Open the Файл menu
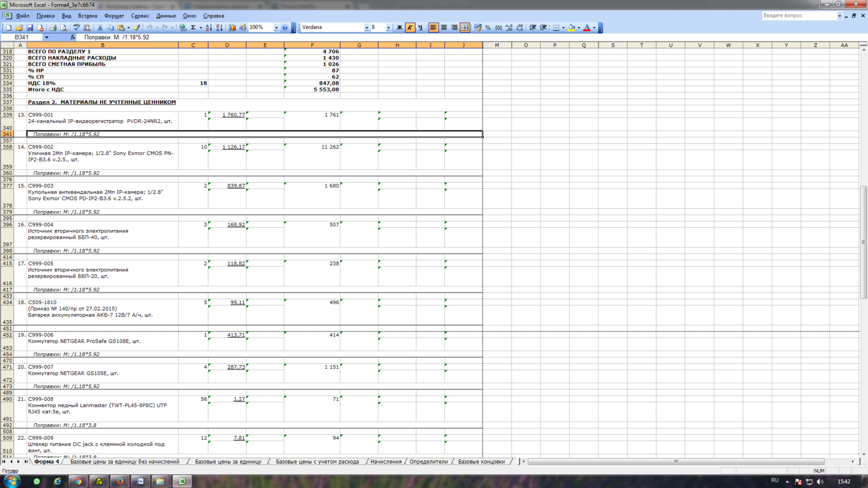The width and height of the screenshot is (868, 488). click(23, 16)
